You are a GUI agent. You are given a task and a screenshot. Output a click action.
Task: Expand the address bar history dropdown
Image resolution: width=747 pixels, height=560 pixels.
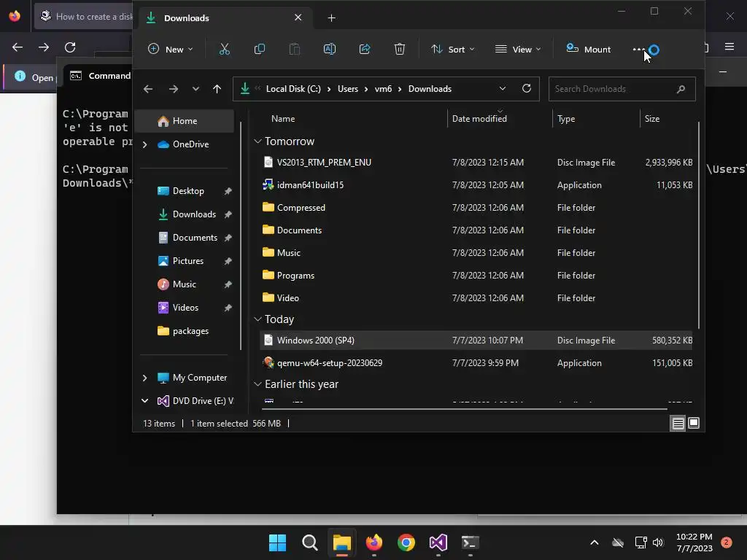[x=502, y=88]
